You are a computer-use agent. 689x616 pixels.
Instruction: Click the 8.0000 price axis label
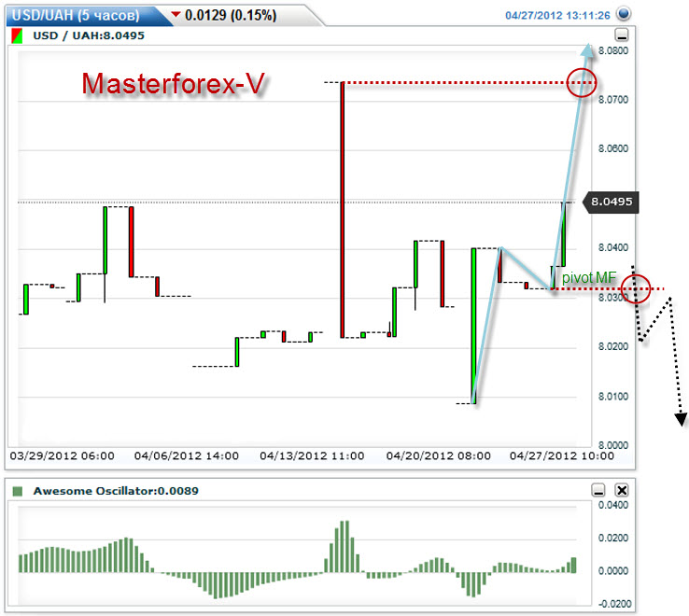click(613, 445)
